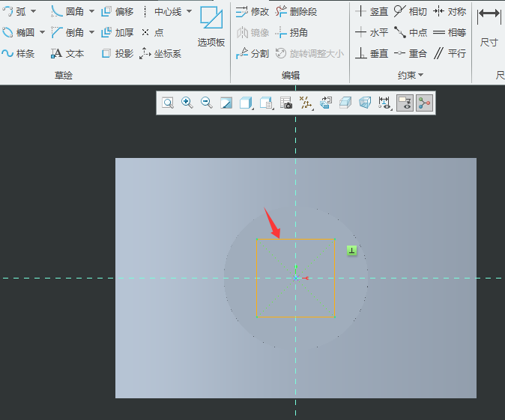Open the Display Style cube dropdown

coord(247,103)
